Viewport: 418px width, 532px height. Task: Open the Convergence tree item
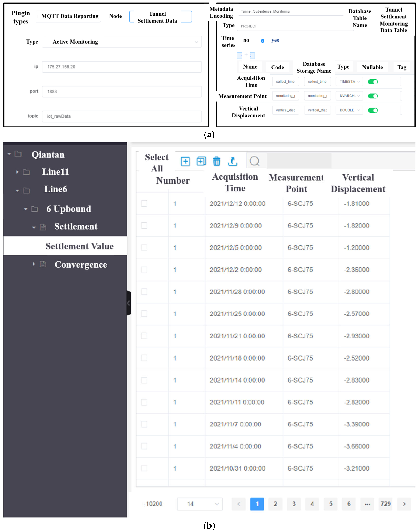point(81,264)
